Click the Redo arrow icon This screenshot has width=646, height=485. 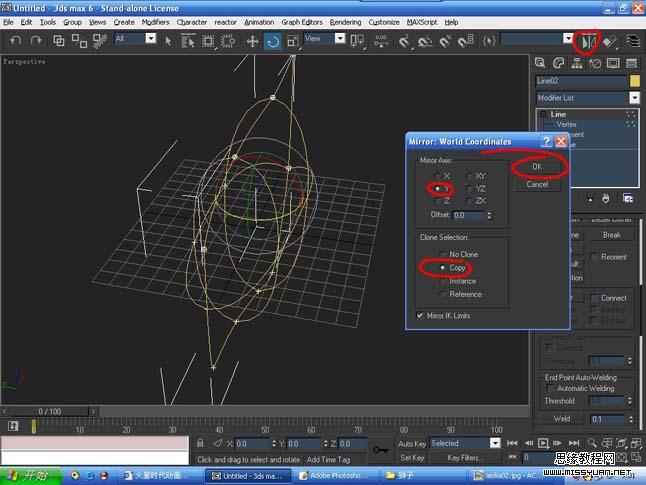pos(36,40)
